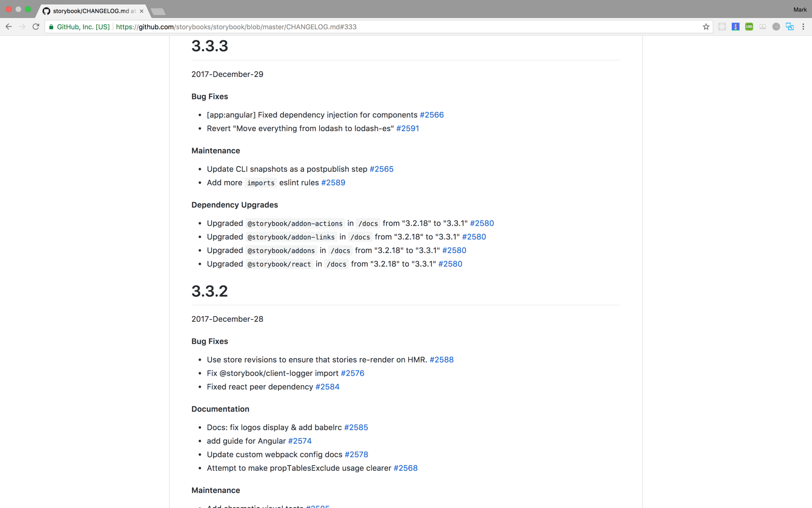Open the #2591 lodash revert link
The width and height of the screenshot is (812, 508).
(407, 128)
